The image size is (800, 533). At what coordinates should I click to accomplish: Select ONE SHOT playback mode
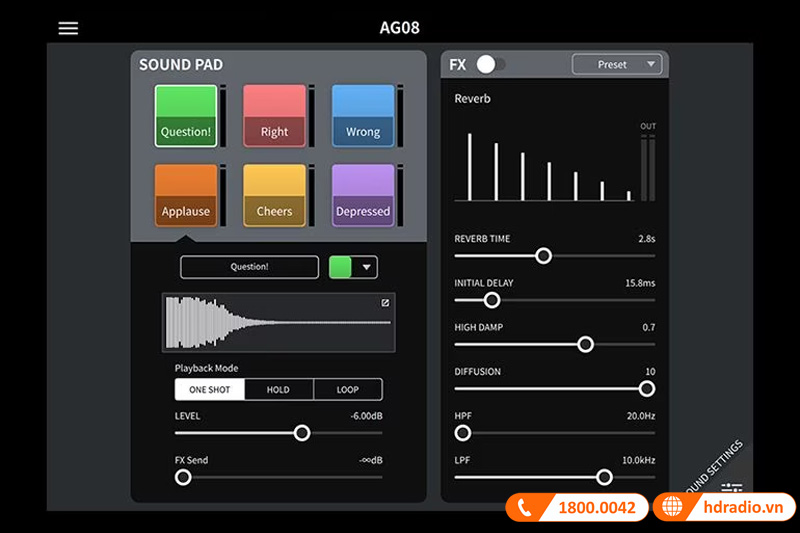pyautogui.click(x=210, y=390)
